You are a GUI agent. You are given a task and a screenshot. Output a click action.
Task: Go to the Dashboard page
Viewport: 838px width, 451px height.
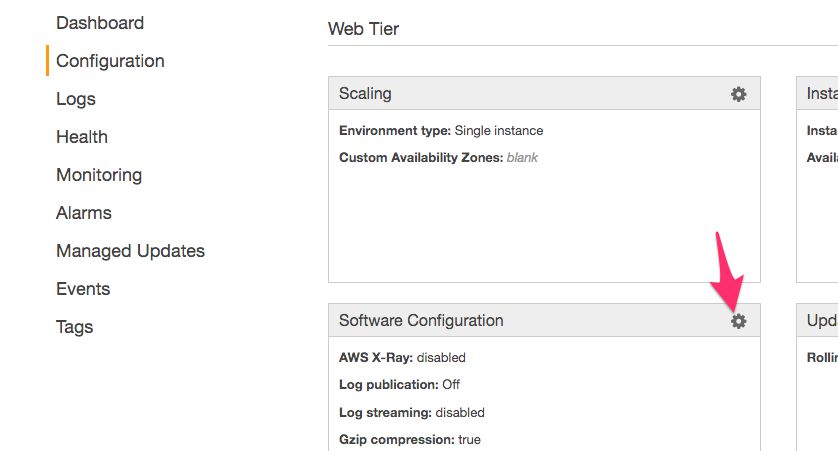(x=100, y=23)
